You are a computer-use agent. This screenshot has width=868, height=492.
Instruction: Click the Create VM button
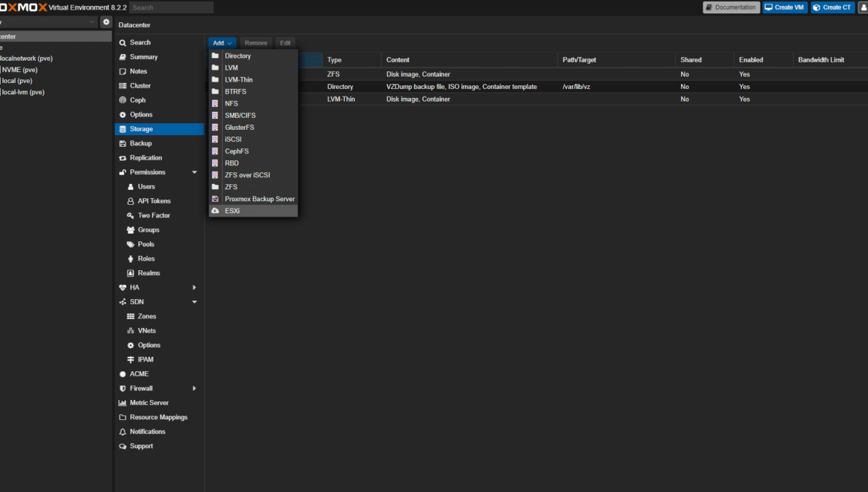pos(785,7)
